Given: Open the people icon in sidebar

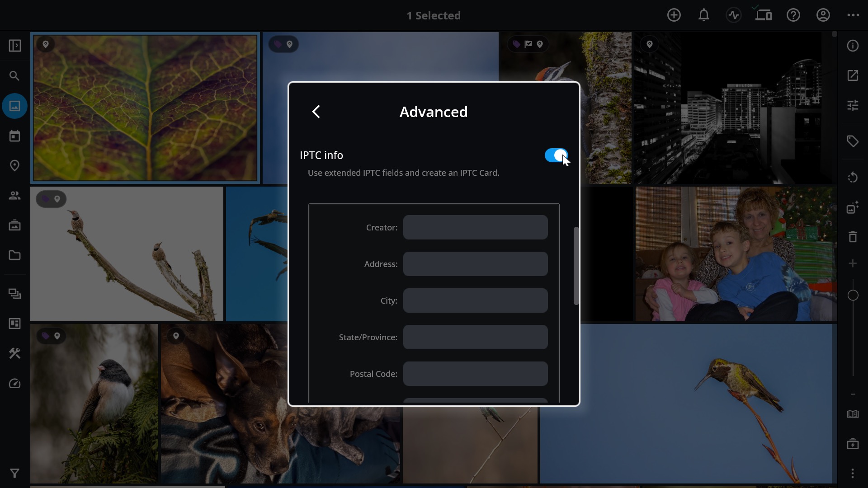Looking at the screenshot, I should (15, 196).
